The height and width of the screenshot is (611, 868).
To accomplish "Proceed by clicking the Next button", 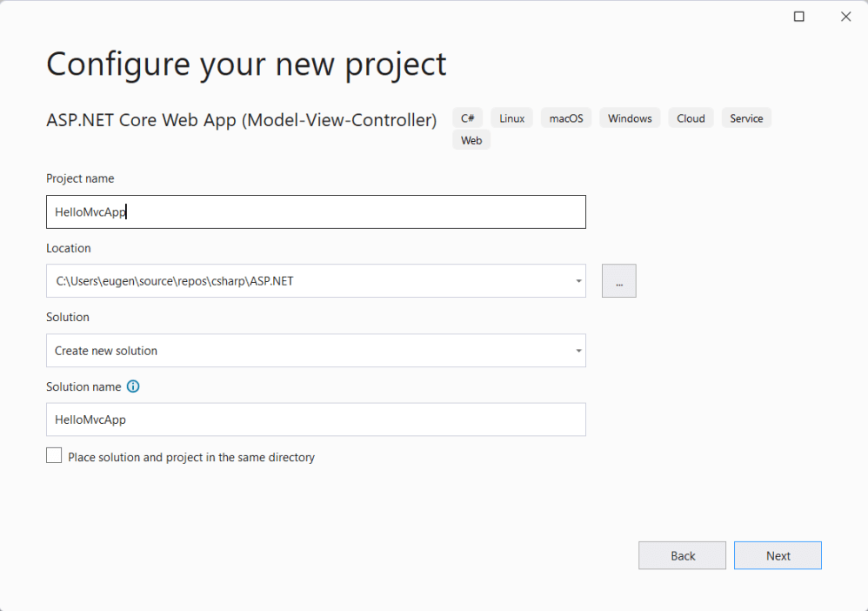I will pos(778,556).
